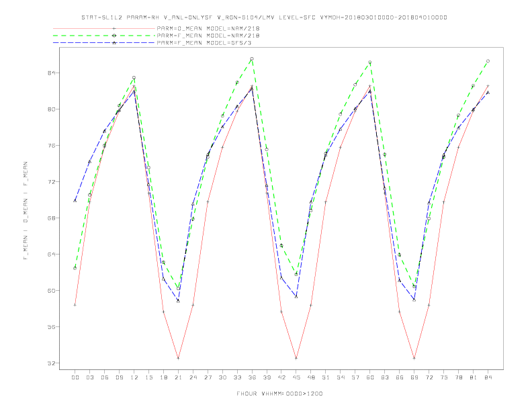Click x-axis forecast hour label 60

(370, 377)
